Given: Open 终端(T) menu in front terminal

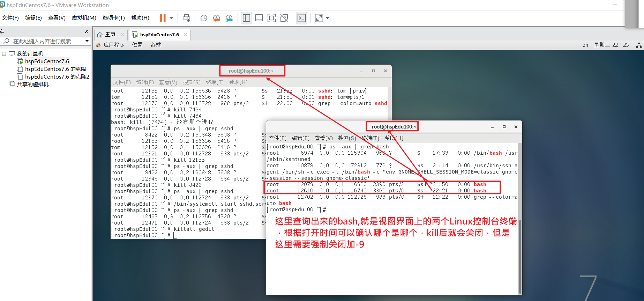Looking at the screenshot, I should coord(370,138).
